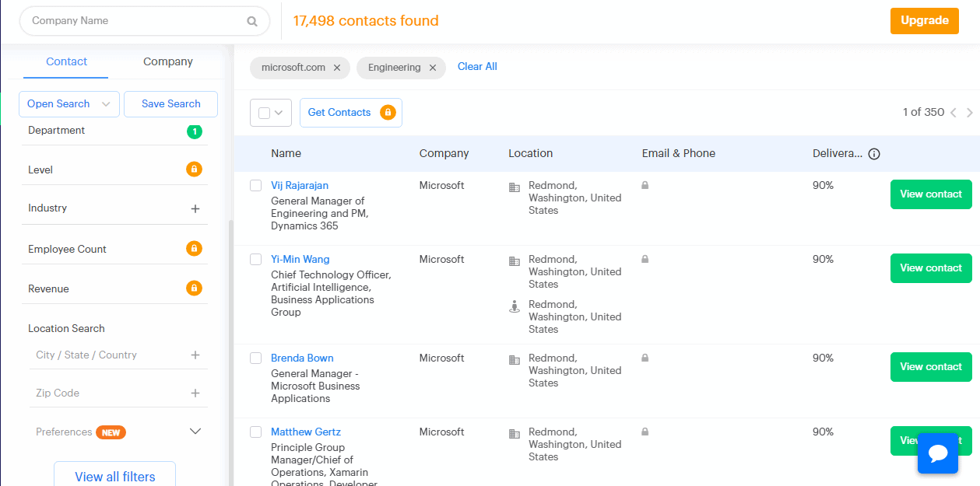
Task: Check the select-all checkbox above the table
Action: coord(263,112)
